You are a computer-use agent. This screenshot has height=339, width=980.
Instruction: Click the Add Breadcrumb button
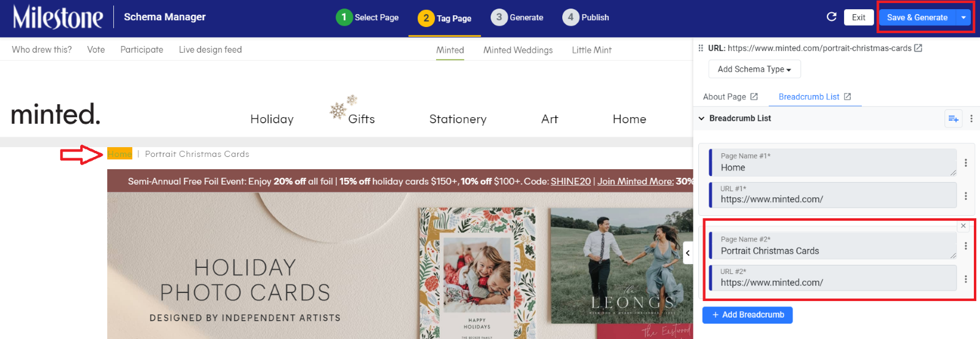(747, 314)
